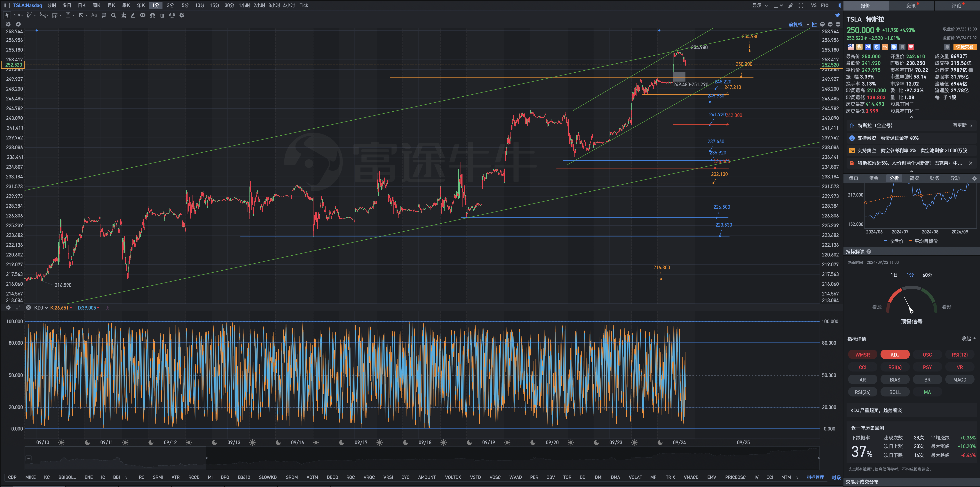Choose the text annotation tool (Aa)
Viewport: 980px width, 487px height.
pyautogui.click(x=94, y=15)
